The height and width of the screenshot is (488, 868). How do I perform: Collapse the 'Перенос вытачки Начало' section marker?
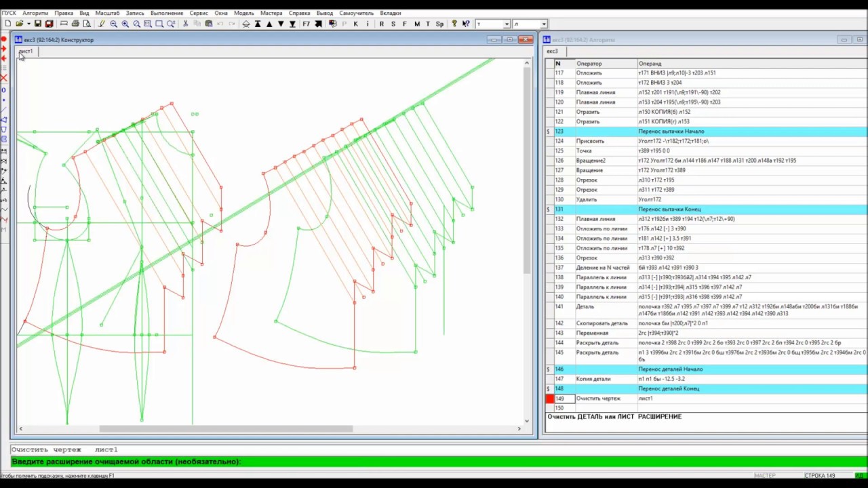(x=549, y=131)
